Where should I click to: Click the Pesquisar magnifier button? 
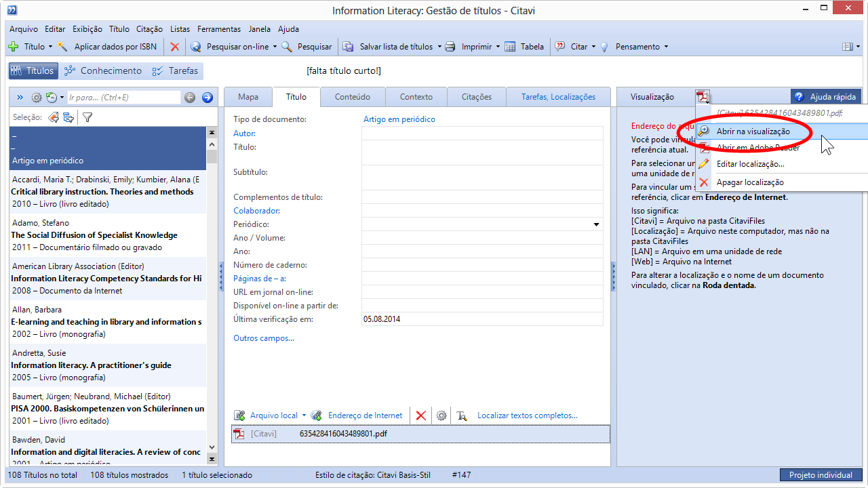(x=287, y=47)
